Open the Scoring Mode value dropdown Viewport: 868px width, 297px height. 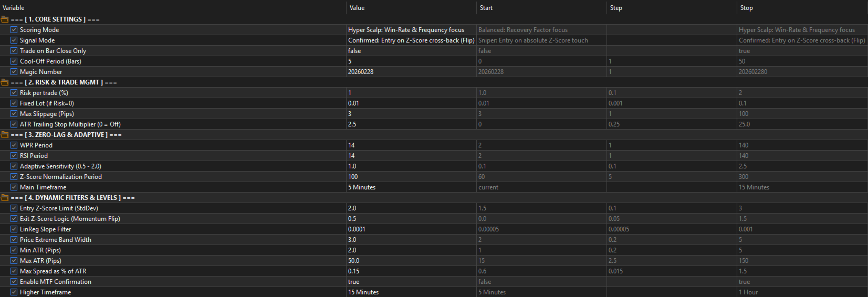click(411, 30)
